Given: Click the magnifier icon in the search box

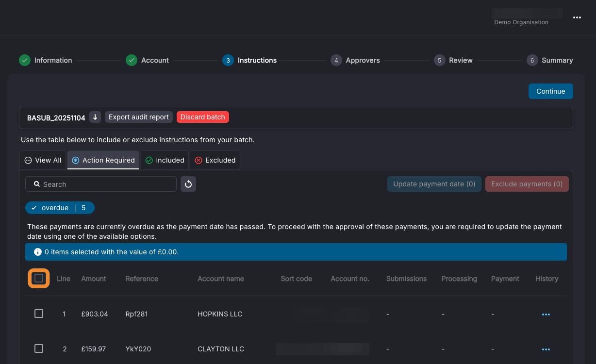Looking at the screenshot, I should click(x=36, y=184).
